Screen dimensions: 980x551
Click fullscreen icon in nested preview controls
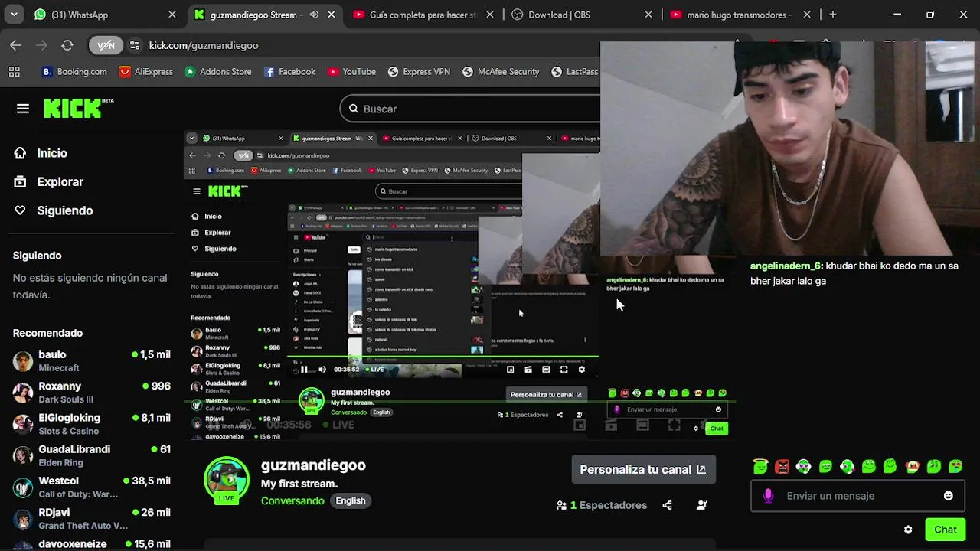(563, 370)
